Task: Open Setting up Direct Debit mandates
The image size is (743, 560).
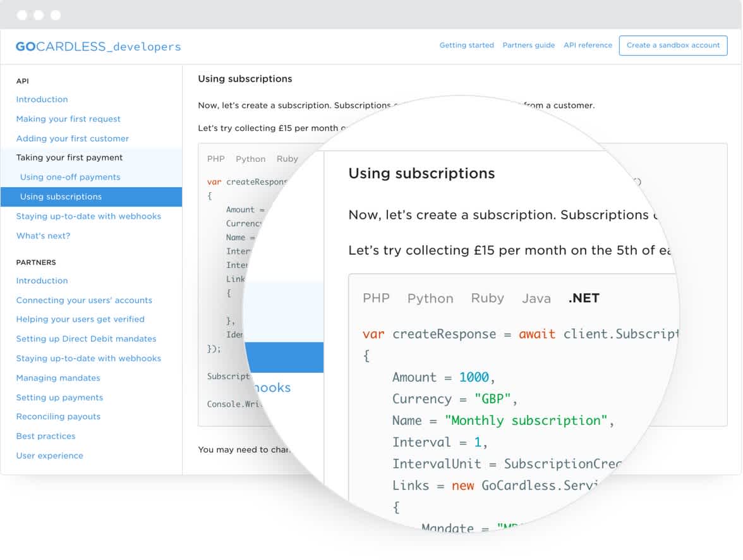Action: tap(86, 339)
